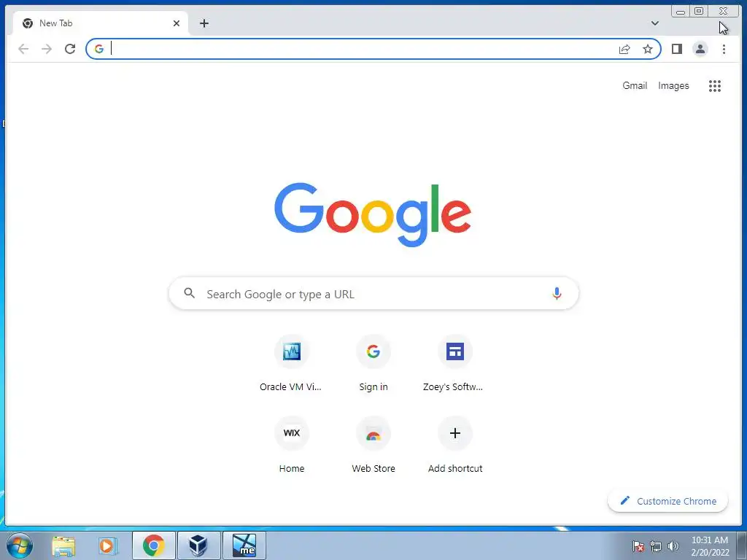Open the network tray icon
The height and width of the screenshot is (560, 747).
click(656, 546)
